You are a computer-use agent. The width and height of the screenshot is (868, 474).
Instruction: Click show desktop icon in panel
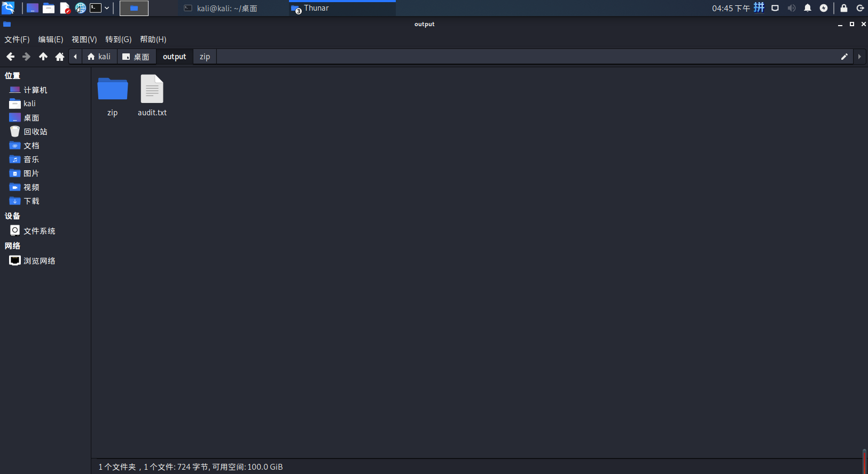click(33, 8)
